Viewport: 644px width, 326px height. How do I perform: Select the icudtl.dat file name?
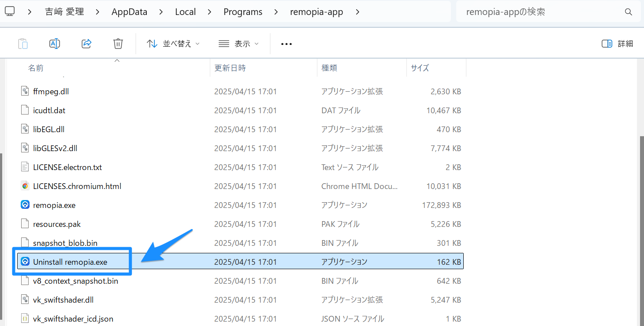point(49,111)
